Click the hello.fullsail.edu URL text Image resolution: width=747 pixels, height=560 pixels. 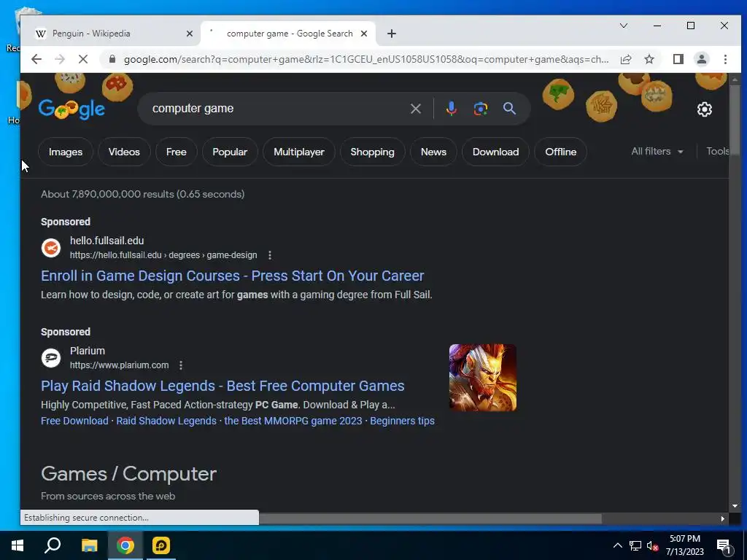click(163, 255)
